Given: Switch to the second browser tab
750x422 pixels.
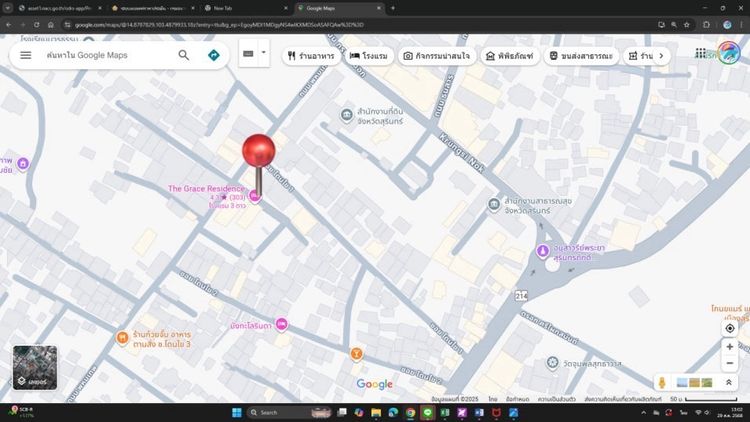Looking at the screenshot, I should coord(153,8).
